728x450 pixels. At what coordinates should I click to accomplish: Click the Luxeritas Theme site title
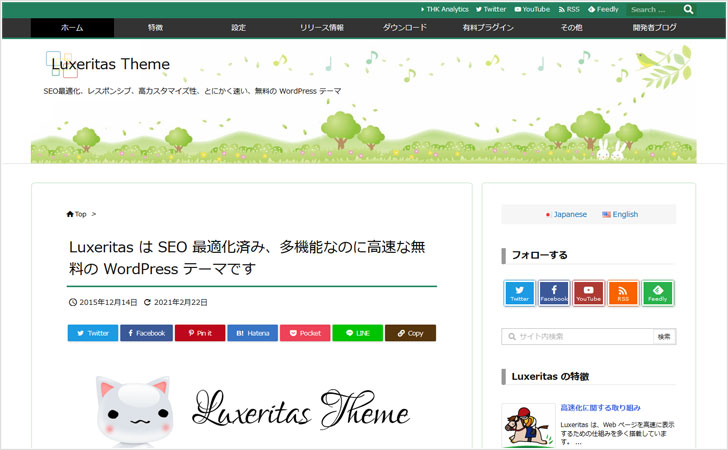(110, 64)
